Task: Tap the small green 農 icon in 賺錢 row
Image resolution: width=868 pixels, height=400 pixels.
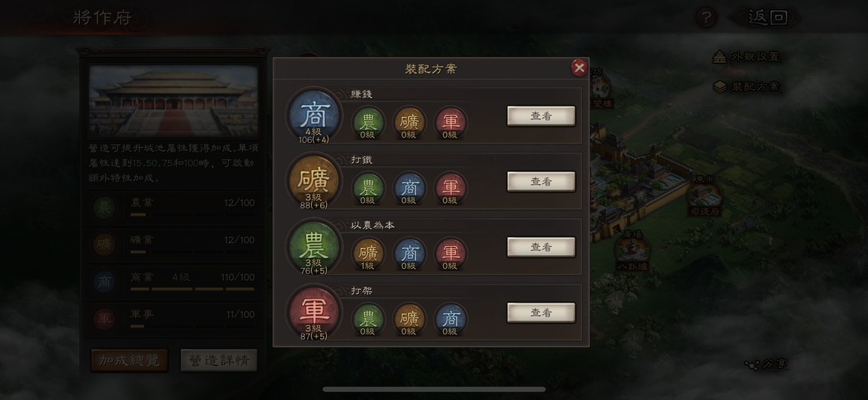Action: (368, 122)
